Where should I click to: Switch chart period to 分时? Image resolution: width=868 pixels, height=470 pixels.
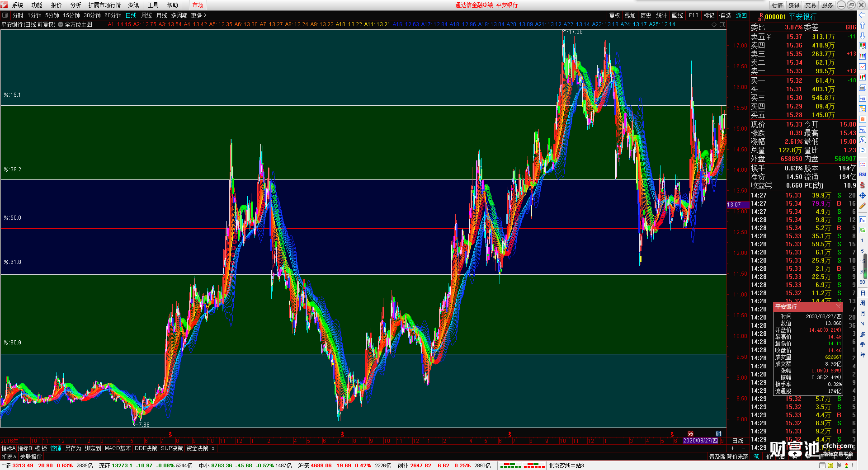coord(18,15)
